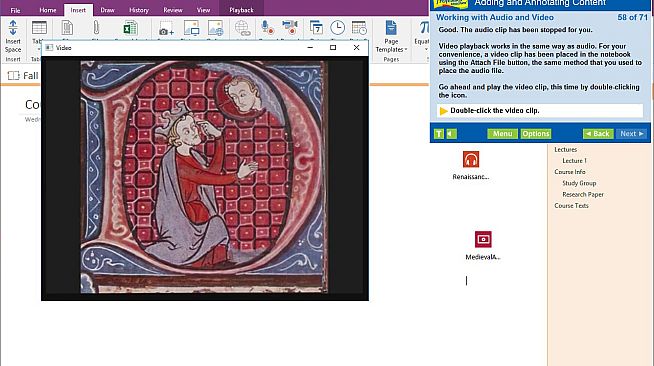Open the File tab
The width and height of the screenshot is (654, 366).
click(15, 10)
